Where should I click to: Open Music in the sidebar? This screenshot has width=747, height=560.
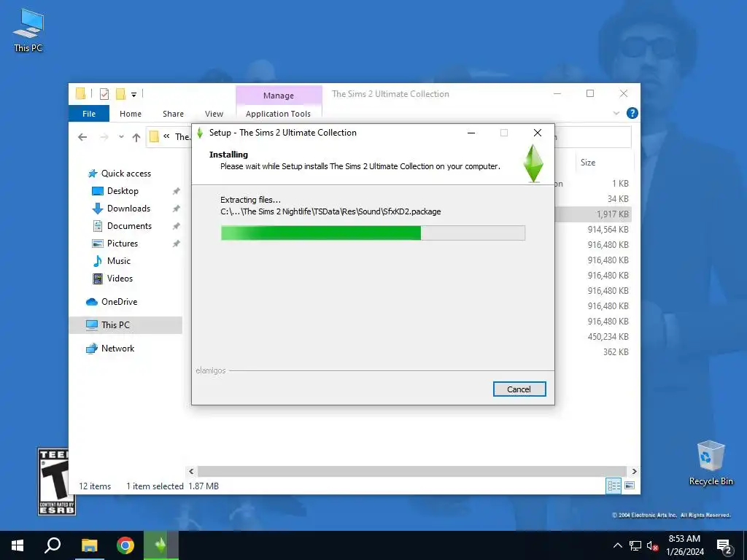tap(119, 261)
